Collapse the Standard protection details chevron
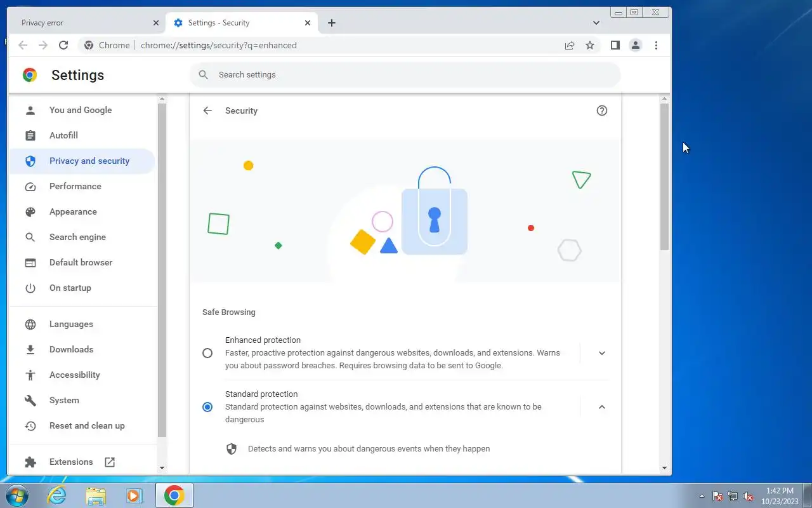812x508 pixels. [602, 407]
